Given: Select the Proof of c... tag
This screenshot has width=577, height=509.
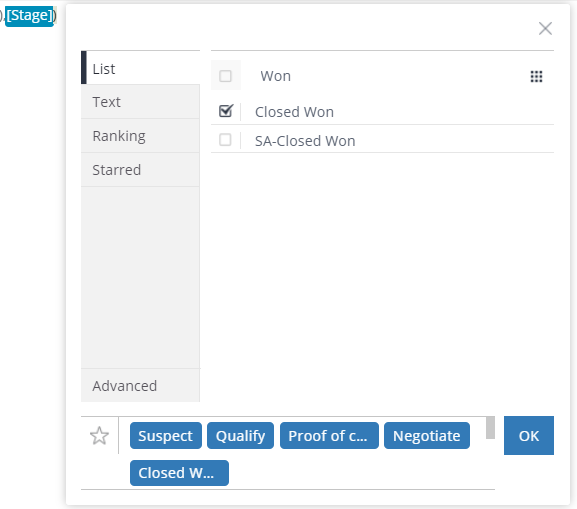Looking at the screenshot, I should (x=329, y=435).
